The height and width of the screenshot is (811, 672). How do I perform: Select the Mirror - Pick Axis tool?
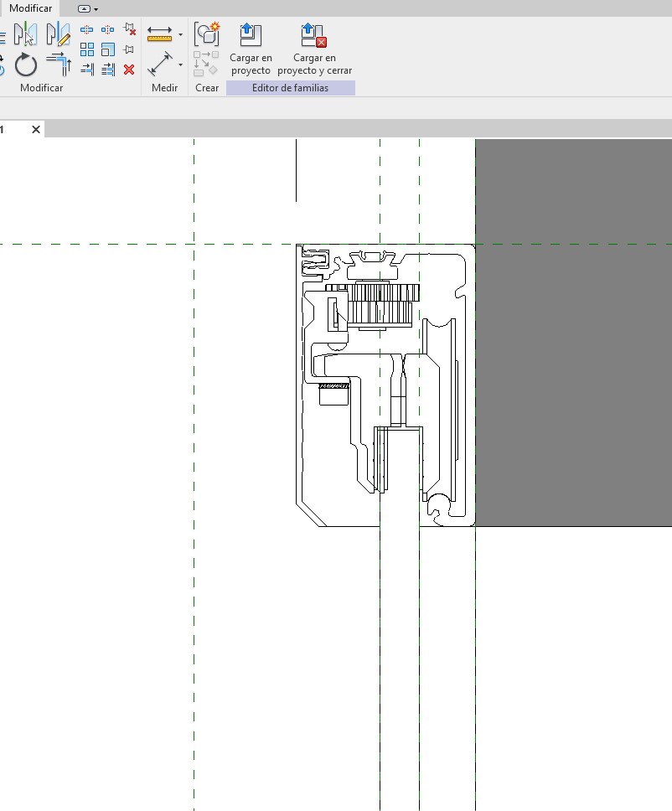click(25, 34)
